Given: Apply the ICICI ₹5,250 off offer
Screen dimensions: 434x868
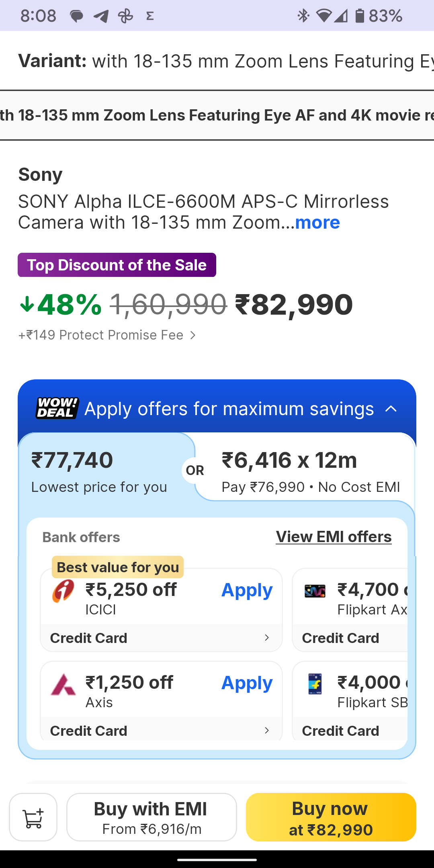Looking at the screenshot, I should click(247, 590).
